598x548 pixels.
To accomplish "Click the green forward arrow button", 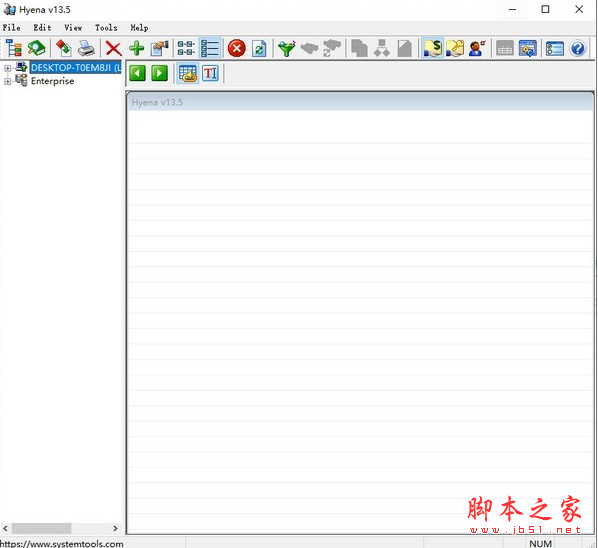I will 159,73.
